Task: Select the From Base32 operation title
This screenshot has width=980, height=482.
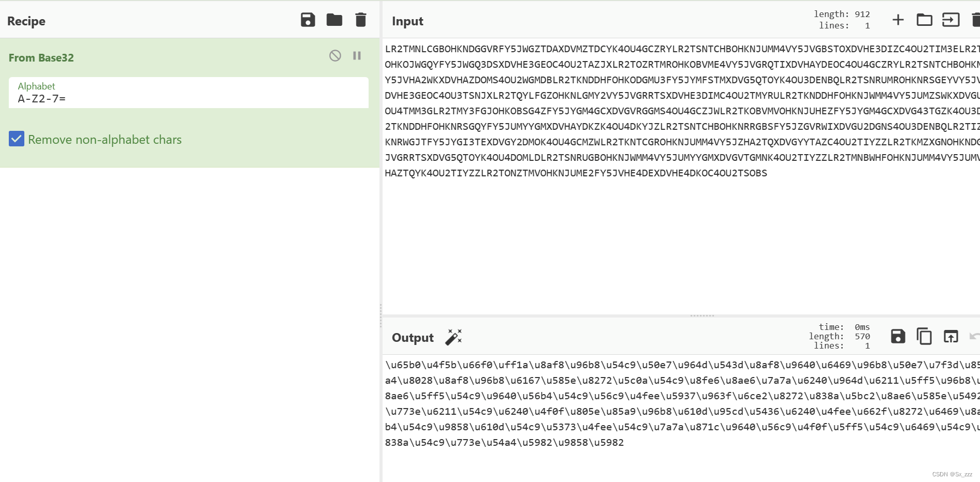Action: click(41, 58)
